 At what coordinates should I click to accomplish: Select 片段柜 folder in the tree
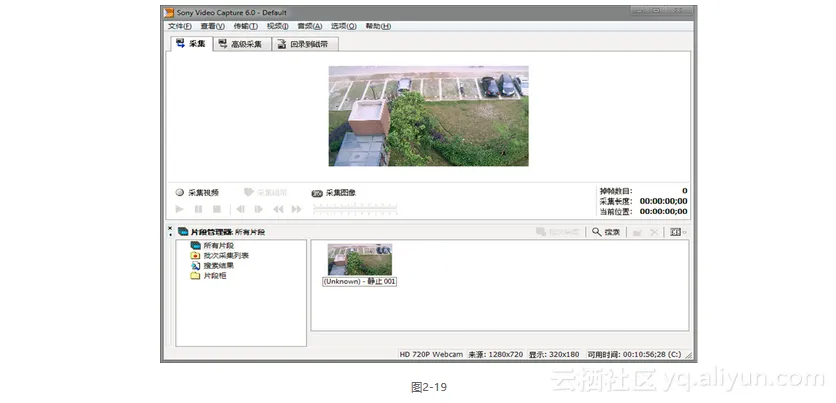208,276
